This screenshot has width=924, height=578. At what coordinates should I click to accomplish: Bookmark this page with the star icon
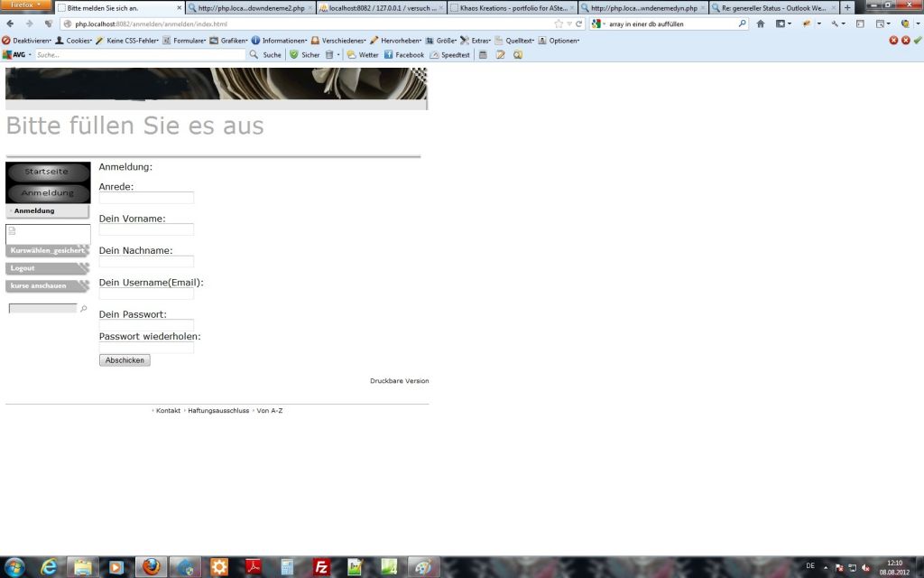(x=559, y=23)
